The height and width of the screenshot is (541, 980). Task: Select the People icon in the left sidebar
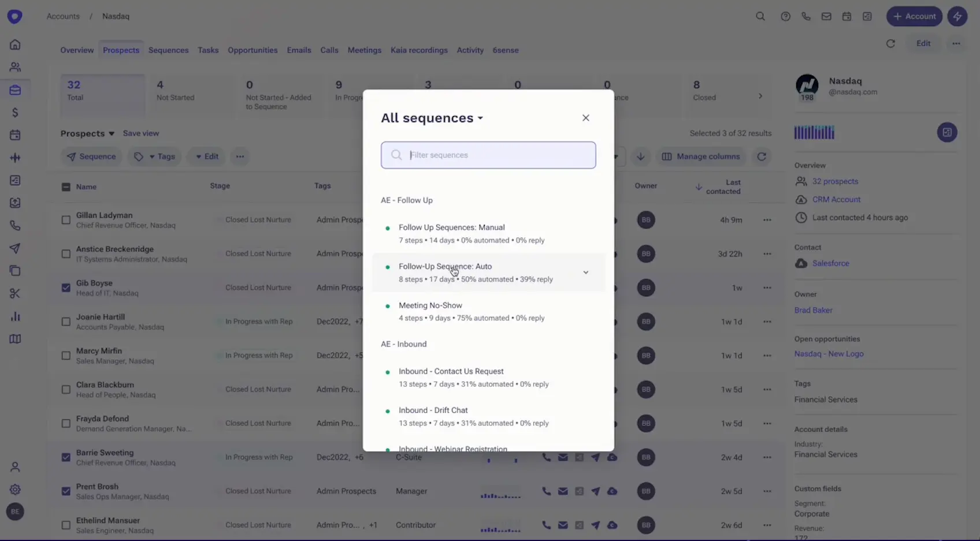[15, 67]
